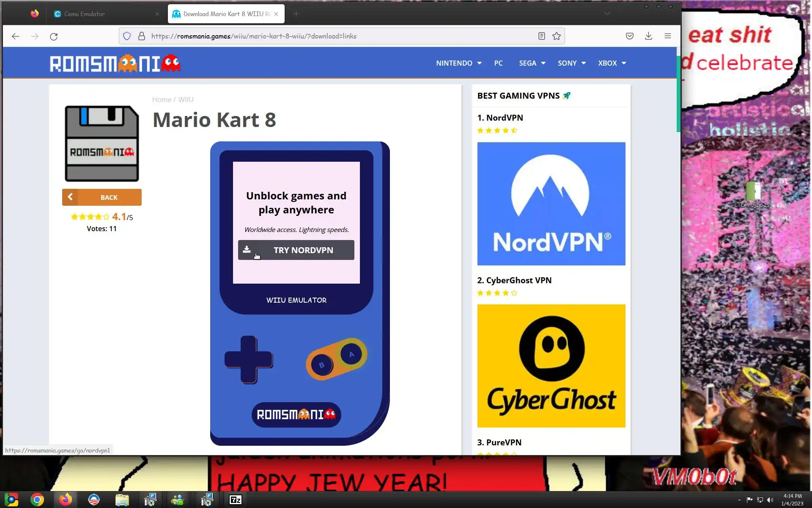
Task: Expand the XBOX dropdown menu
Action: click(612, 63)
